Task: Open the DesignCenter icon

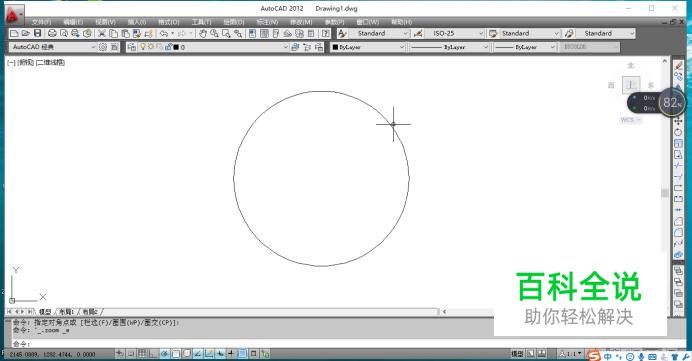Action: click(x=264, y=33)
